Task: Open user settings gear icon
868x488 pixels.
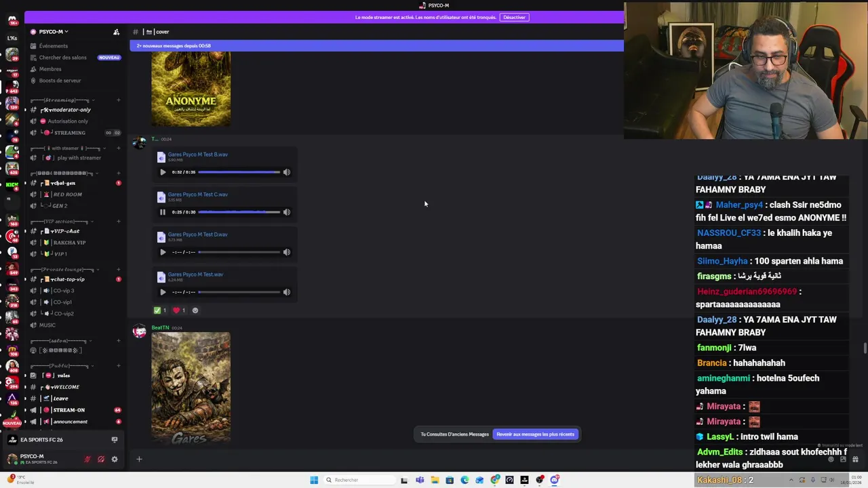Action: click(x=115, y=459)
